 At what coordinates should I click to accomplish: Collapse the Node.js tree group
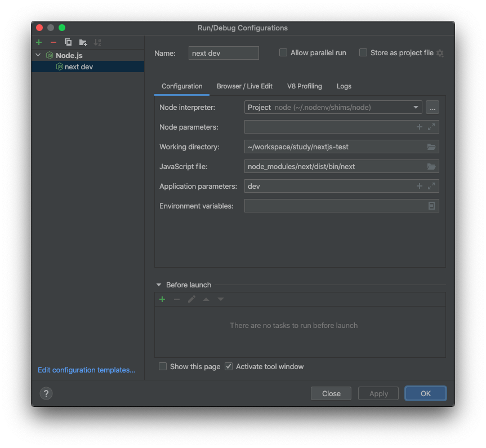[x=37, y=55]
